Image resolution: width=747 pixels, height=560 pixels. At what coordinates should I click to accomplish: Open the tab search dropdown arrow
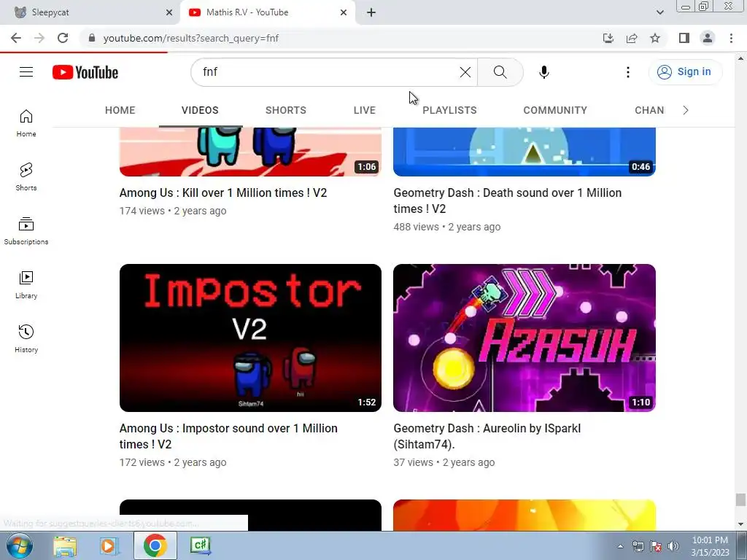659,12
